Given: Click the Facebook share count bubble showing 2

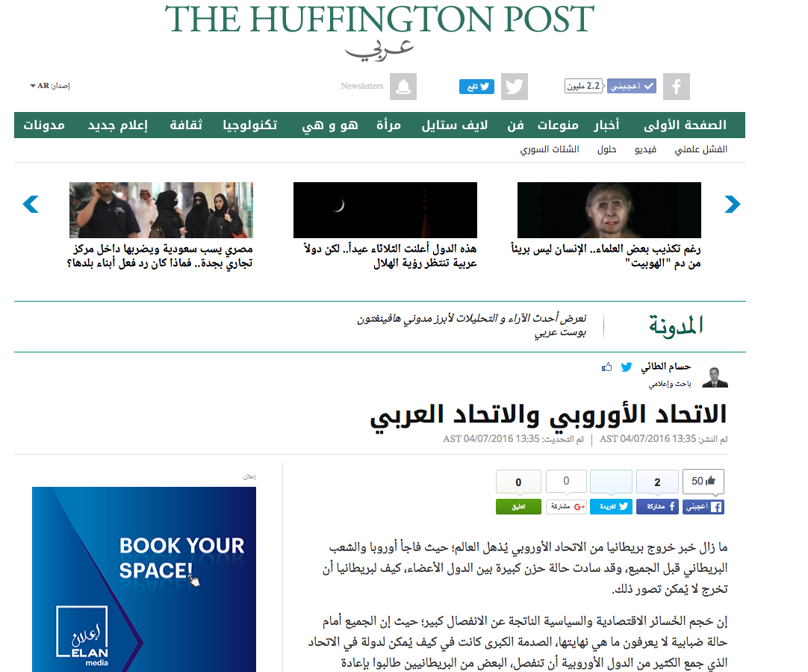Looking at the screenshot, I should tap(657, 482).
